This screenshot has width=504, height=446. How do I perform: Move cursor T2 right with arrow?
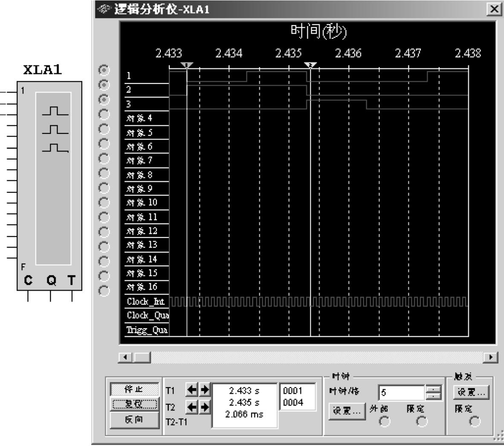click(204, 408)
